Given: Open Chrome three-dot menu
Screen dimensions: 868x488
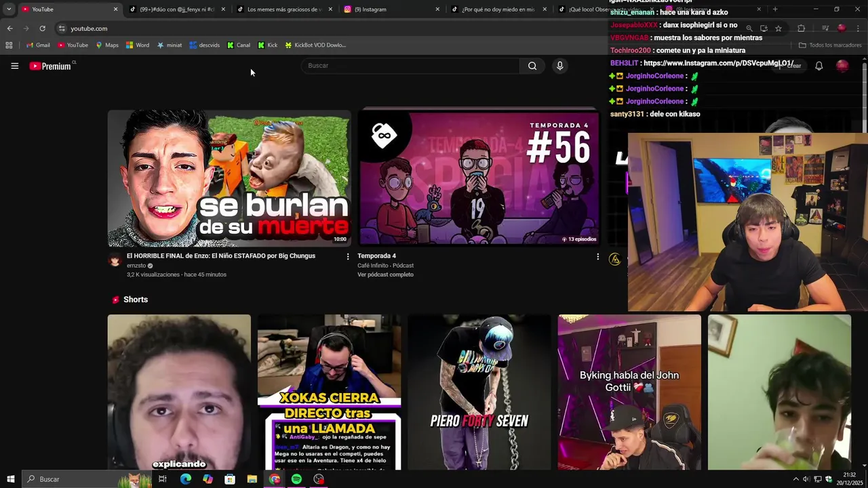Looking at the screenshot, I should click(x=858, y=28).
